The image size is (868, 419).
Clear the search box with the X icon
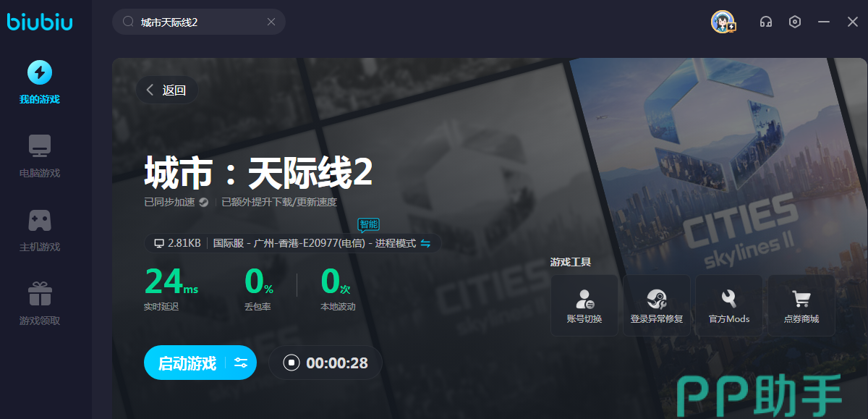(271, 22)
